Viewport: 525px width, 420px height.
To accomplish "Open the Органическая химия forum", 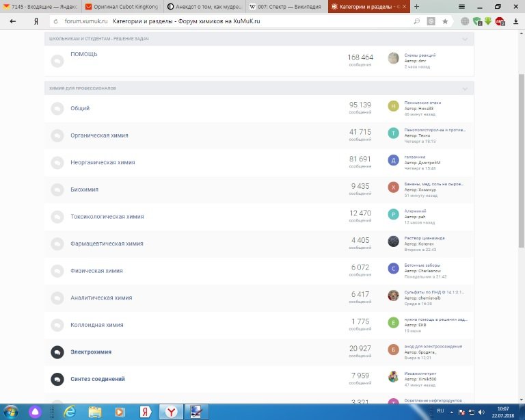I will [x=99, y=135].
